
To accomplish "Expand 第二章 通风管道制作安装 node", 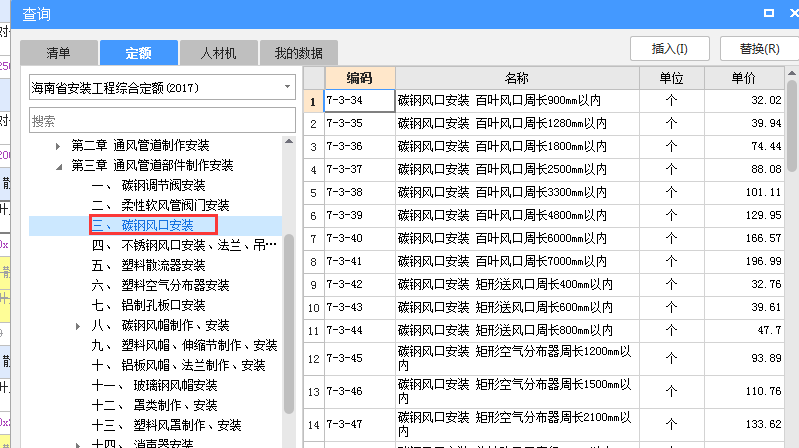I will (58, 146).
